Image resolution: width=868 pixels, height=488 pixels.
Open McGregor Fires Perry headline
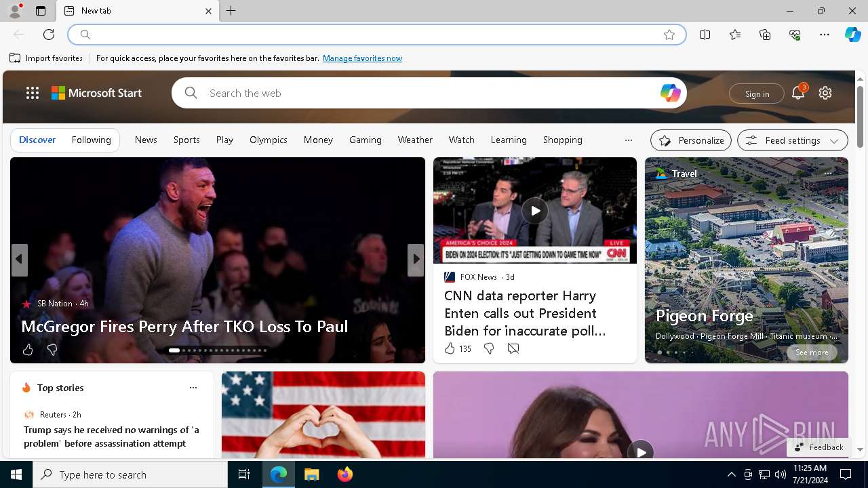(x=184, y=326)
